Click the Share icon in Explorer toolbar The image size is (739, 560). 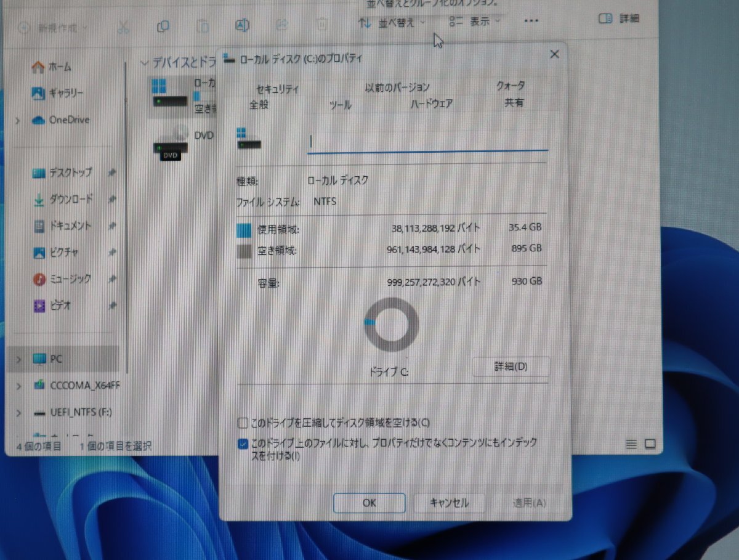282,25
